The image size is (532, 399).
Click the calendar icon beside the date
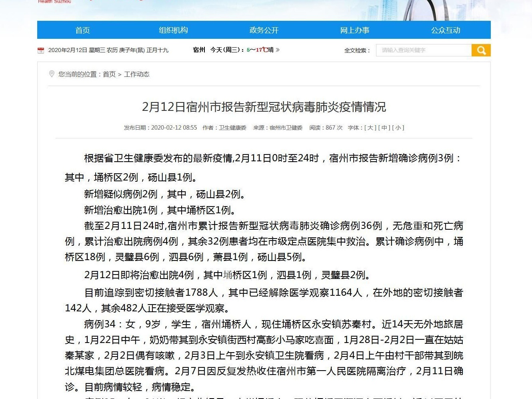[x=41, y=50]
